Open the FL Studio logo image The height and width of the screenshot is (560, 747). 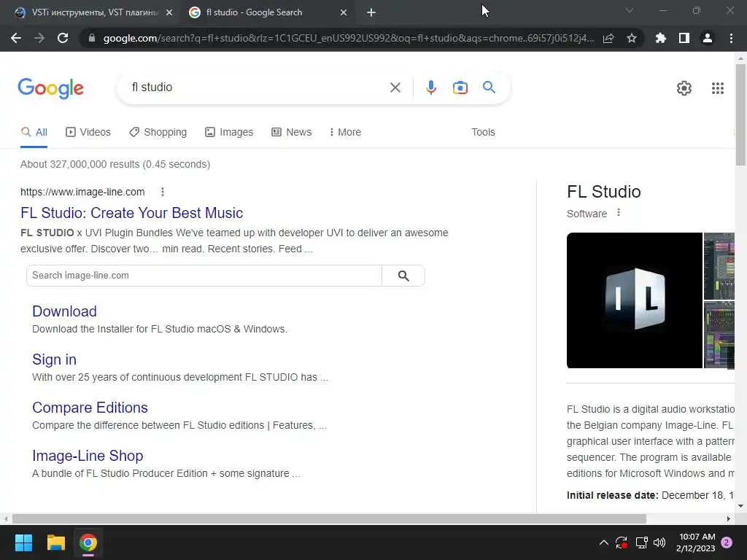pos(634,300)
